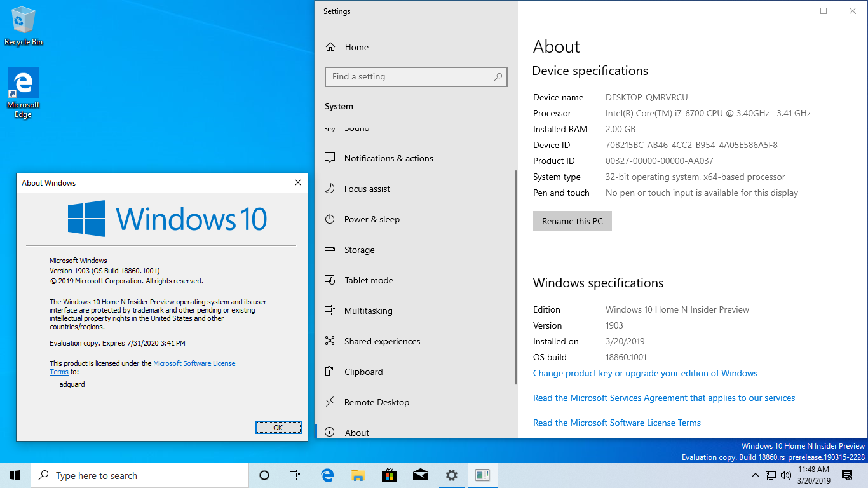Image resolution: width=868 pixels, height=488 pixels.
Task: Click the Power & sleep icon
Action: 330,219
